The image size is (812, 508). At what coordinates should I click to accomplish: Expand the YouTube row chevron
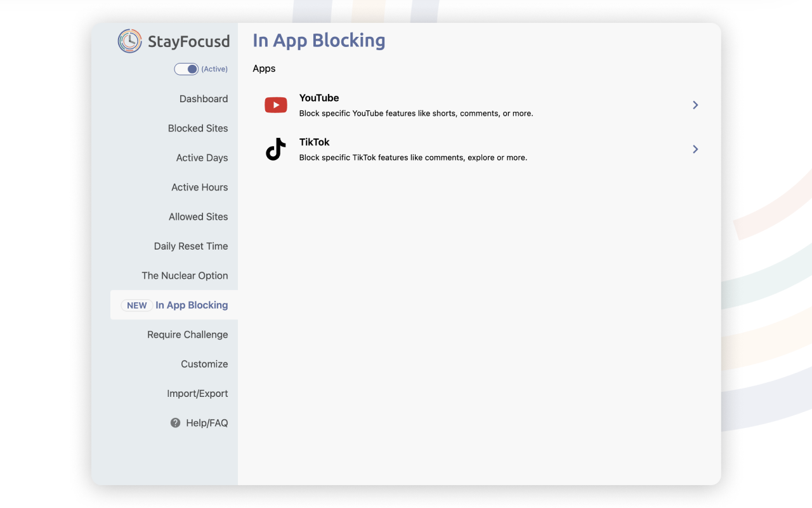coord(695,105)
